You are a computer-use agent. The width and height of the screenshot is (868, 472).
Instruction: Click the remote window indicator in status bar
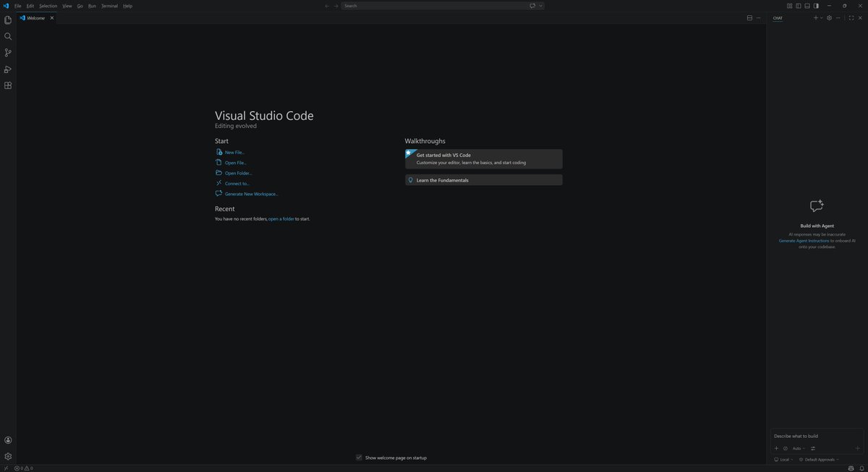5,468
